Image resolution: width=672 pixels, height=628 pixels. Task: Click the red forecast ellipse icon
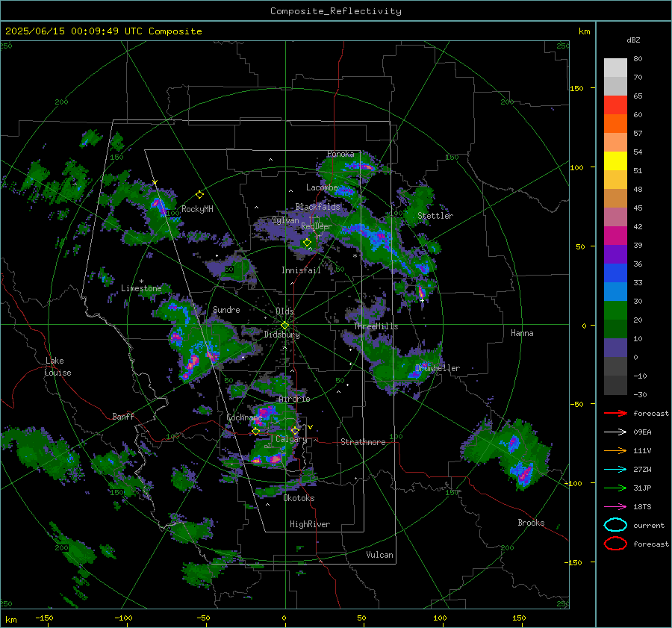pyautogui.click(x=615, y=544)
